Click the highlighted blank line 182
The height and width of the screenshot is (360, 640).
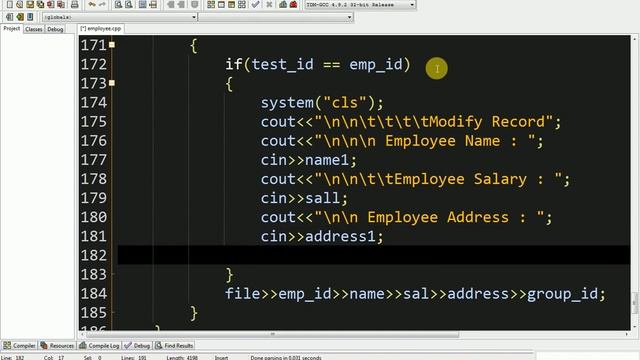point(373,255)
